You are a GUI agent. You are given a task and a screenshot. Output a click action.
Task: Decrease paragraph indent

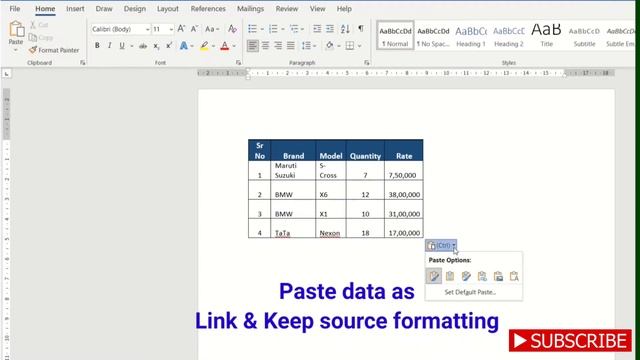coord(317,29)
